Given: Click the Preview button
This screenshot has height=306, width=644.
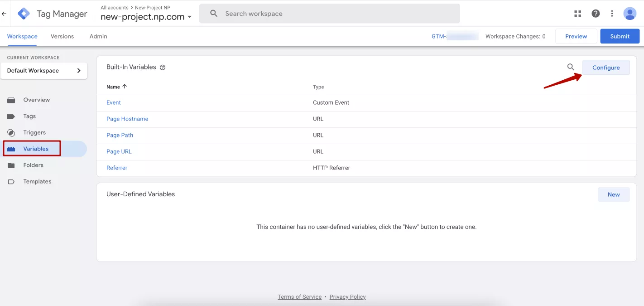Looking at the screenshot, I should (x=576, y=36).
